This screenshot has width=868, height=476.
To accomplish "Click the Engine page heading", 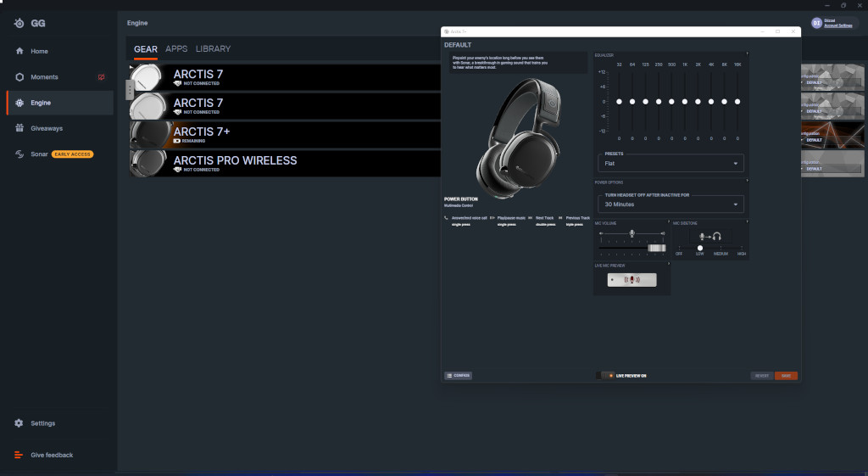I will click(x=137, y=23).
